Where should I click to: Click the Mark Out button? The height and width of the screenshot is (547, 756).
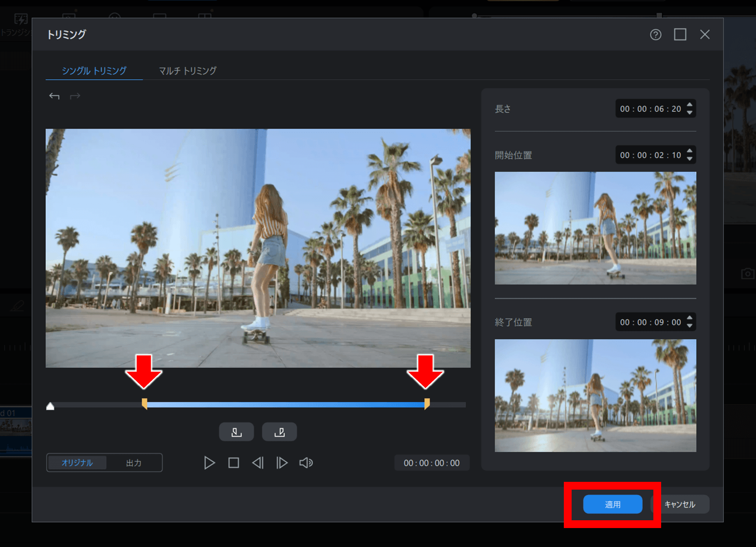click(279, 432)
